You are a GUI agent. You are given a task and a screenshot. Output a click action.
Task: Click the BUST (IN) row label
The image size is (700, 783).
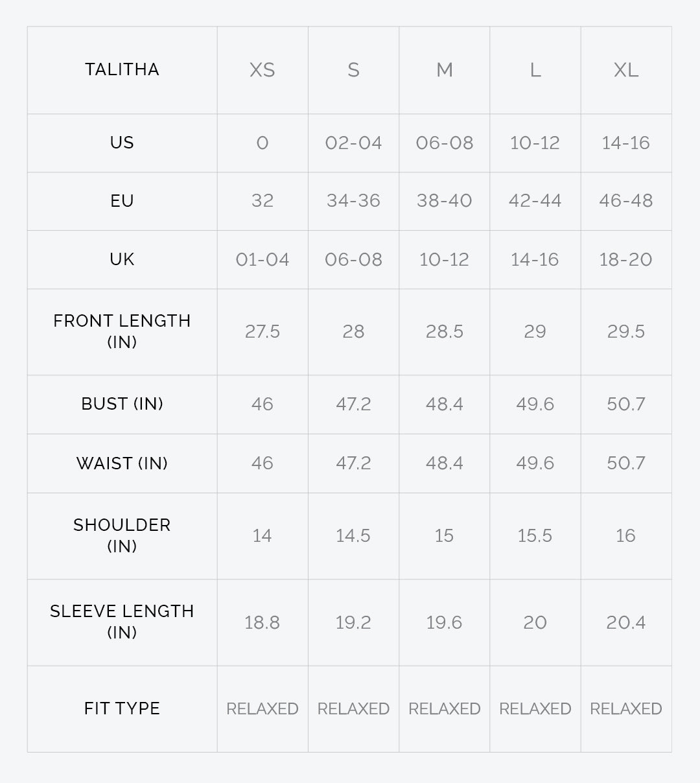pyautogui.click(x=122, y=404)
